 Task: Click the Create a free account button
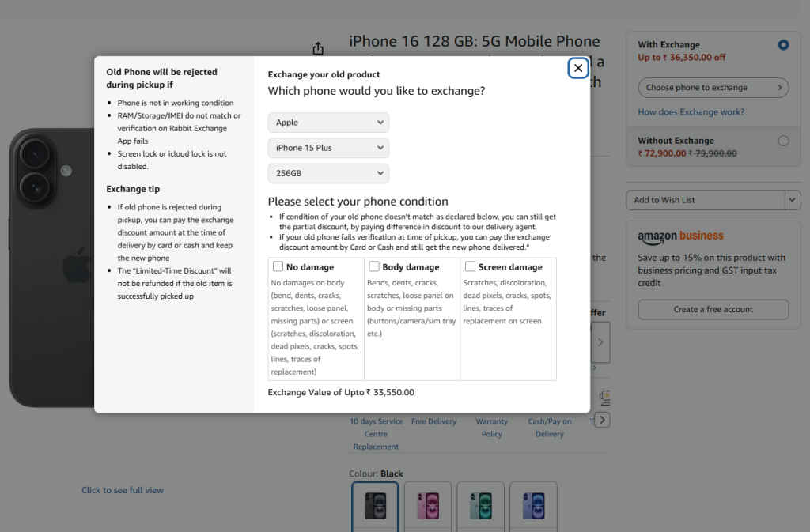pyautogui.click(x=713, y=310)
